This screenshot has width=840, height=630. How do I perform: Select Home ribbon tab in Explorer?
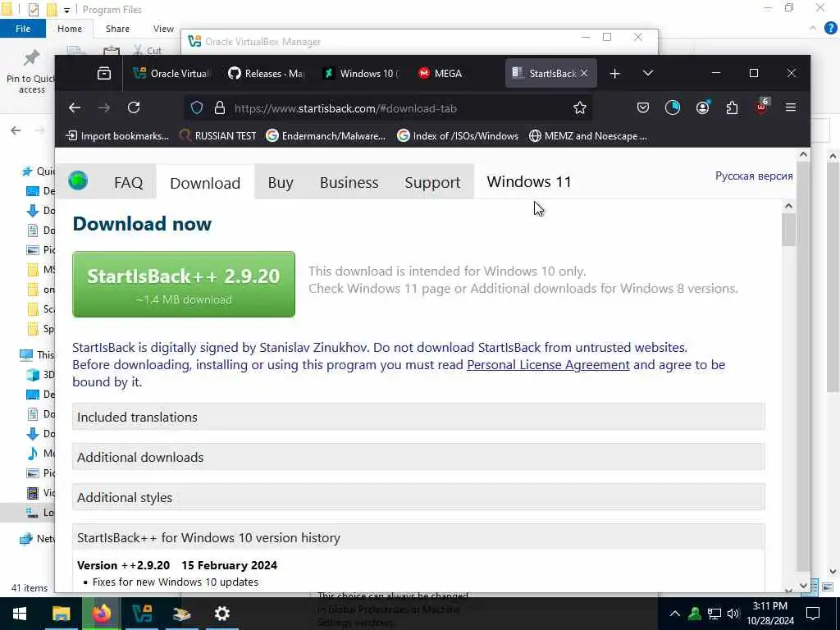tap(70, 29)
